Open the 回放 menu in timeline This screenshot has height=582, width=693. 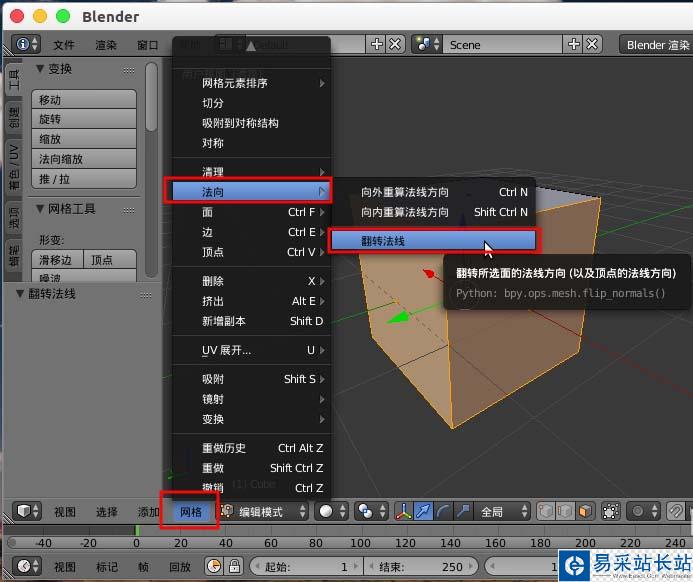[180, 567]
